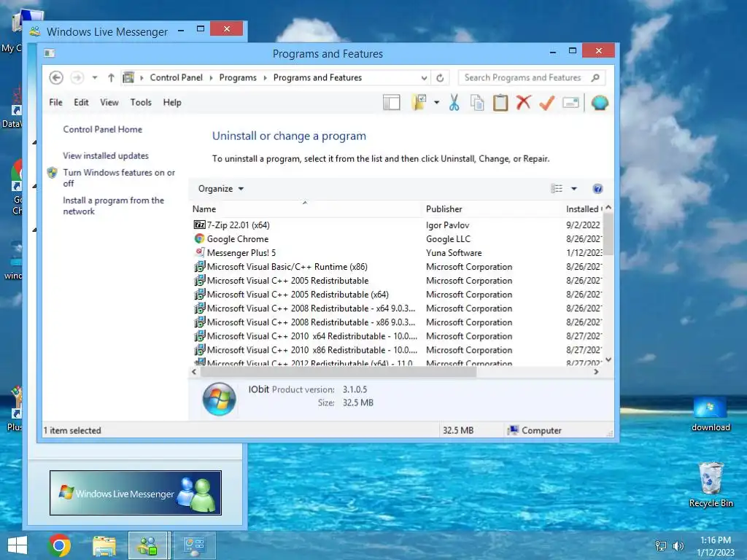
Task: Click the horizontal scrollbar right arrow
Action: pyautogui.click(x=597, y=372)
